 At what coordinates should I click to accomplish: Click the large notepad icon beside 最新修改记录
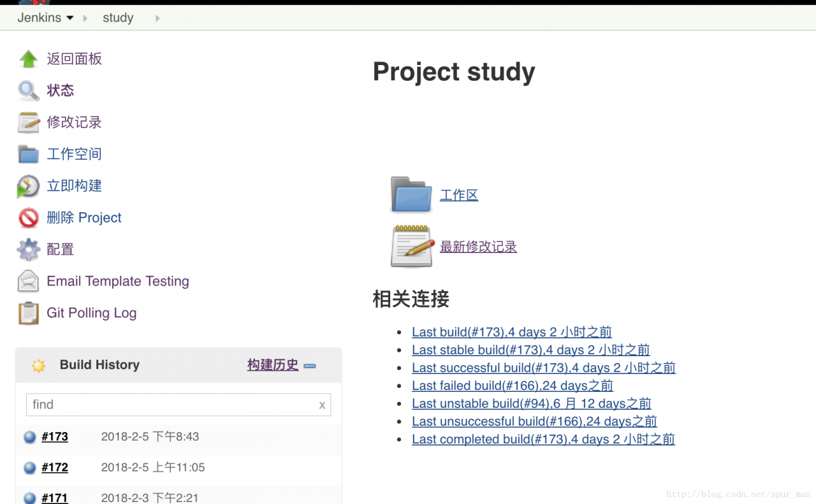click(412, 246)
